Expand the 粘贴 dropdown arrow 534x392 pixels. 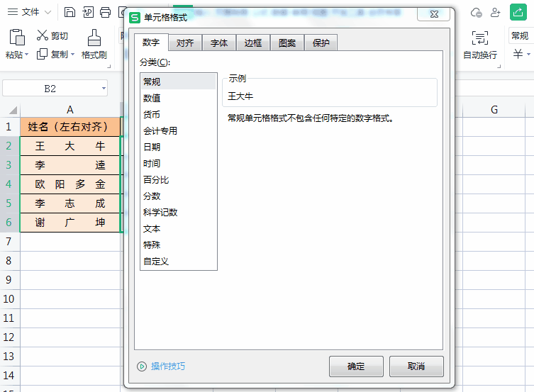26,55
